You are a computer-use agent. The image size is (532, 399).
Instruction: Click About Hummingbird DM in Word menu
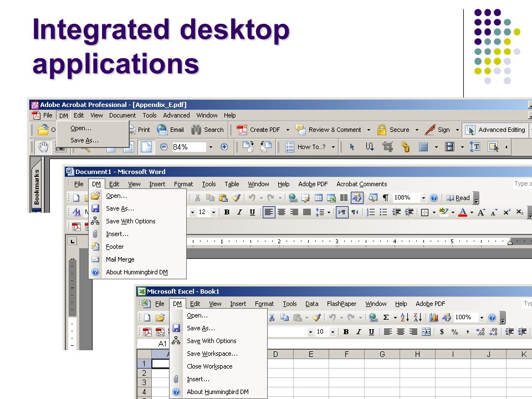point(137,272)
